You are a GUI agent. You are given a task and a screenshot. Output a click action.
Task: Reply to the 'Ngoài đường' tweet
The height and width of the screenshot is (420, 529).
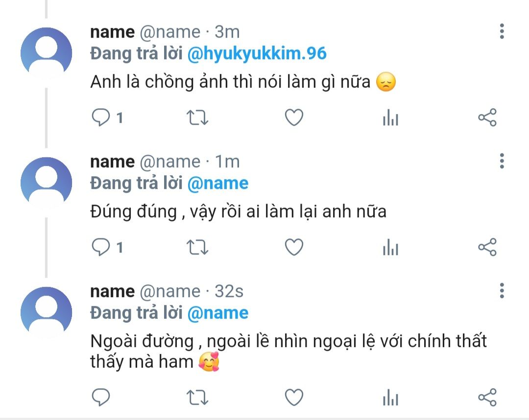pyautogui.click(x=101, y=397)
